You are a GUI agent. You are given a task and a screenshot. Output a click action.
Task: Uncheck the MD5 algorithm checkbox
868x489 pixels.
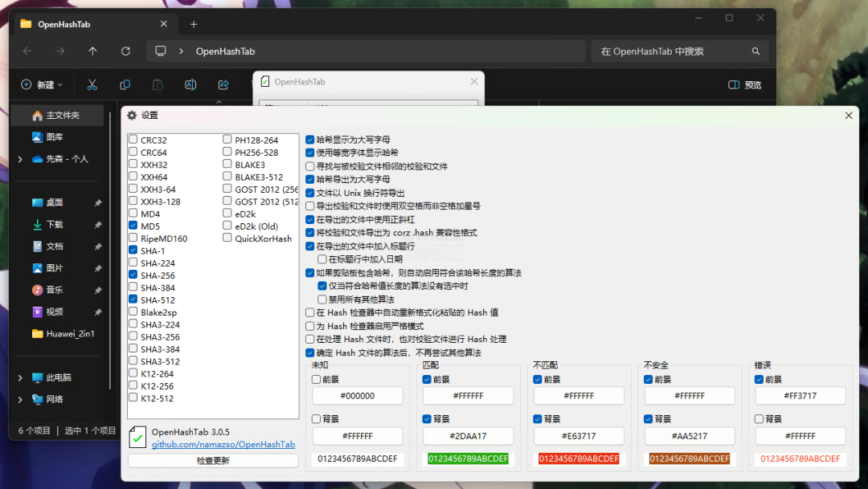(133, 225)
